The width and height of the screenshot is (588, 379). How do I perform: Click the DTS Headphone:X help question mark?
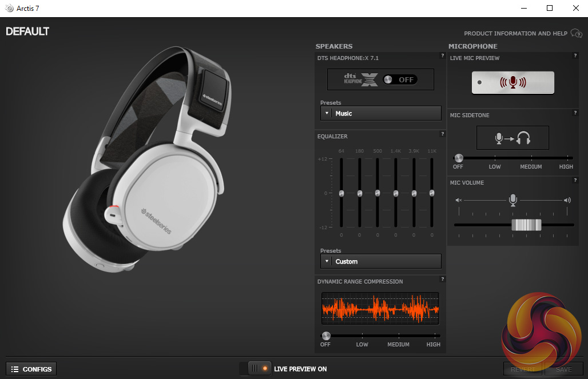click(442, 55)
